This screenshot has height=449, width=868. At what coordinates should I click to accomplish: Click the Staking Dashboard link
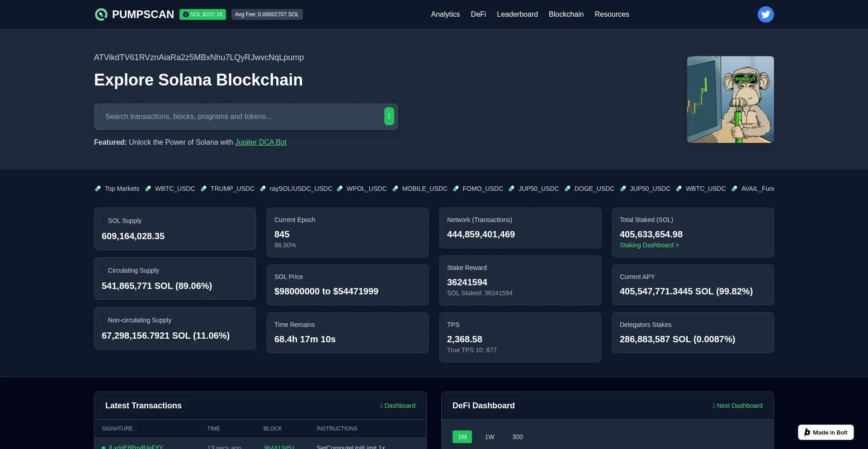(x=649, y=245)
